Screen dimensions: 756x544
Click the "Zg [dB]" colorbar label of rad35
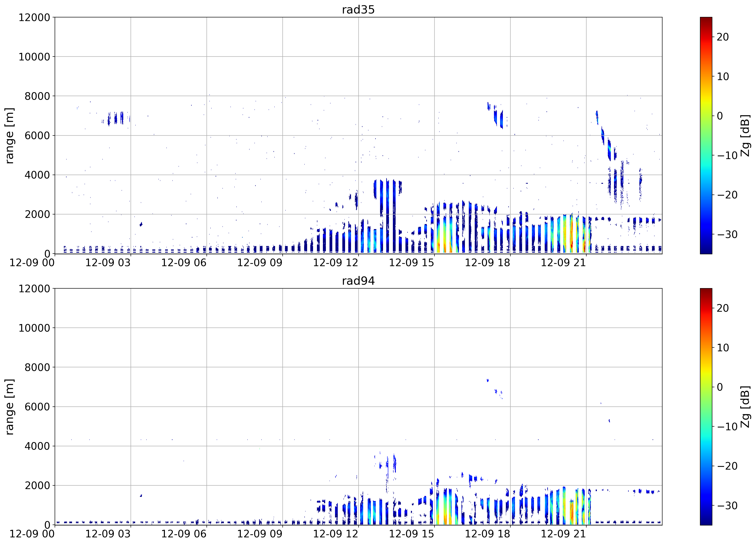point(745,135)
